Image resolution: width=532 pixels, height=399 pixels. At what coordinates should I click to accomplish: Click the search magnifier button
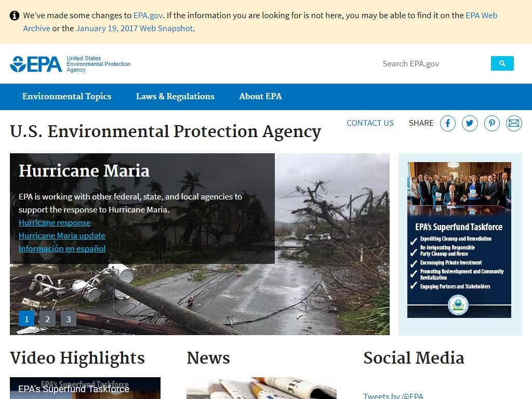click(502, 63)
